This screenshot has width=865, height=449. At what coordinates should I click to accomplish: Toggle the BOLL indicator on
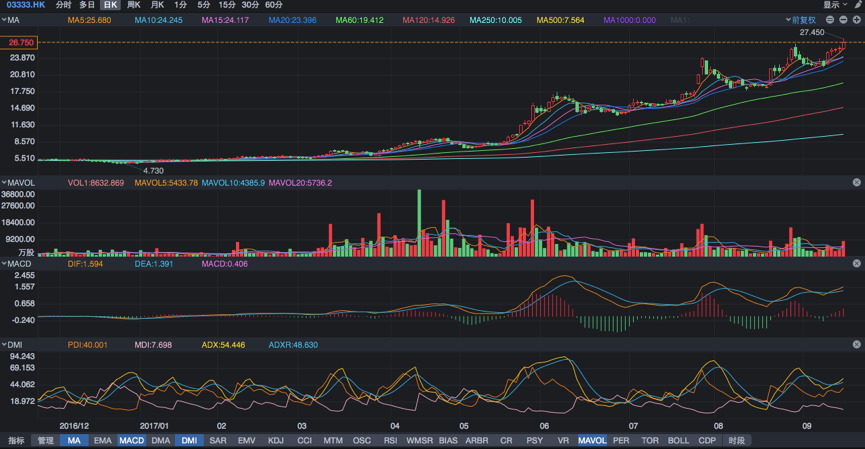(x=678, y=441)
